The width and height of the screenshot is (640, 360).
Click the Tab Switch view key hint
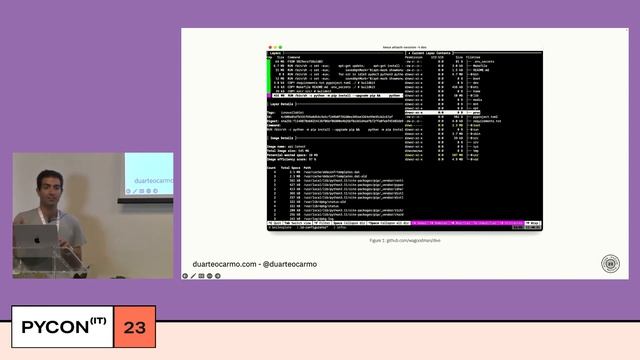(298, 223)
